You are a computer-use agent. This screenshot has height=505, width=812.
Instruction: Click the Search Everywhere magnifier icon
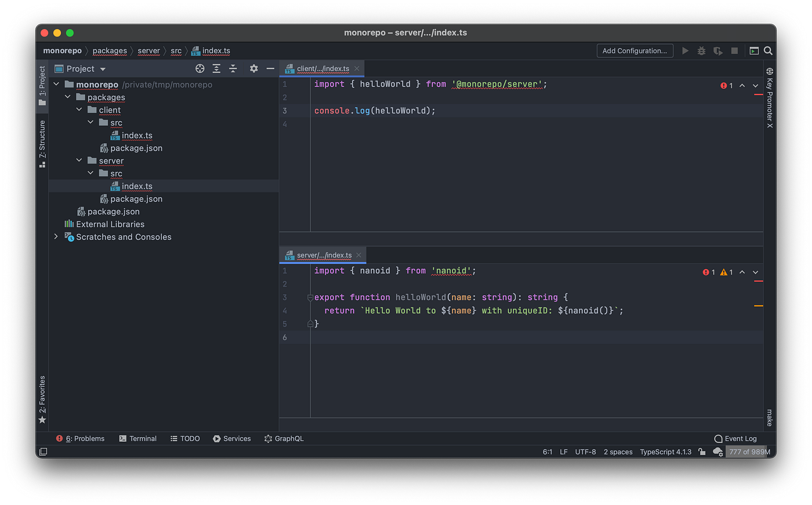(x=768, y=51)
